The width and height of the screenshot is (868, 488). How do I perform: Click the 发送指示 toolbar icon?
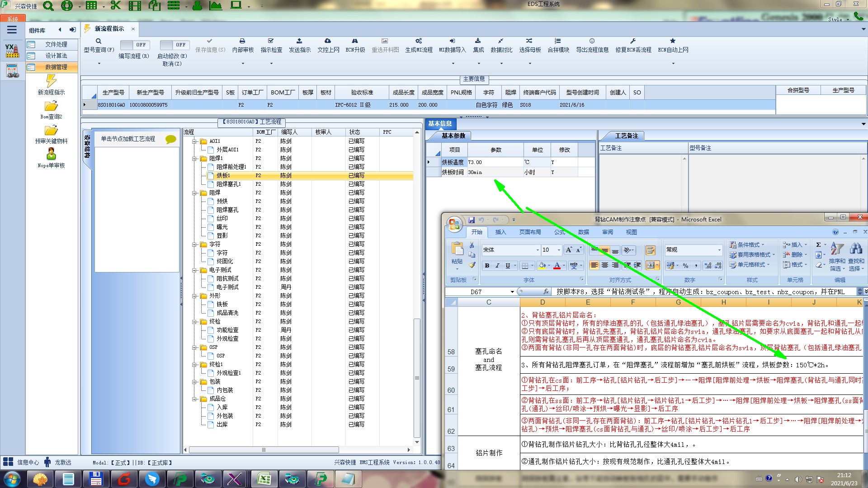pos(299,41)
